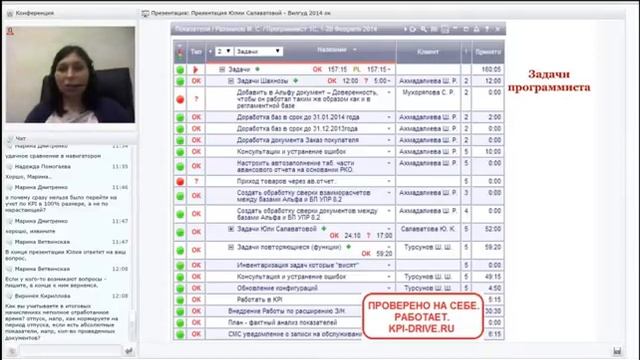Click the status indicator icon in table header
Screen dimensions: 640x360
[180, 52]
